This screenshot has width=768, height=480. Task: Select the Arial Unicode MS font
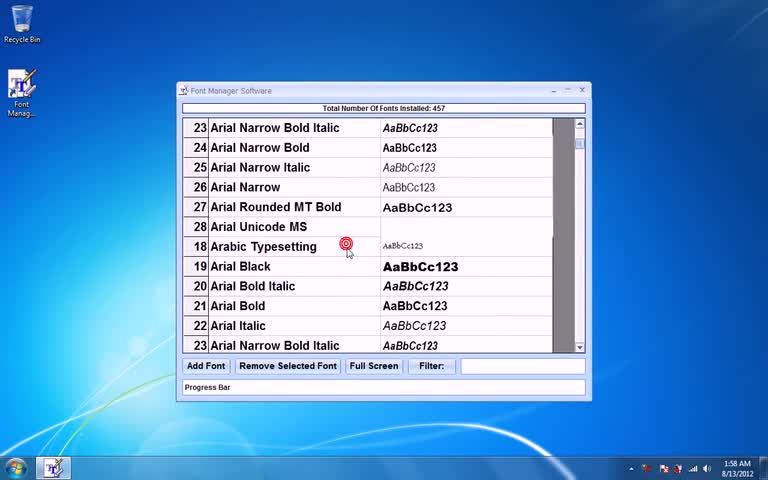[259, 227]
